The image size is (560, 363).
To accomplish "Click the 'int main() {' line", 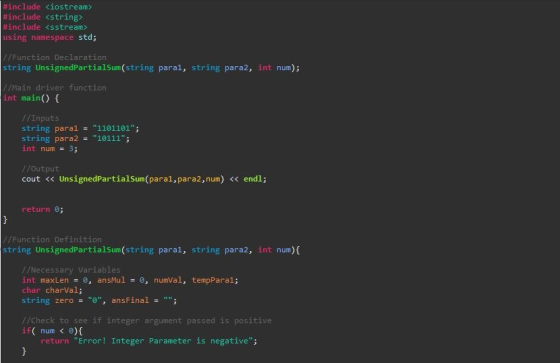I will (x=31, y=98).
